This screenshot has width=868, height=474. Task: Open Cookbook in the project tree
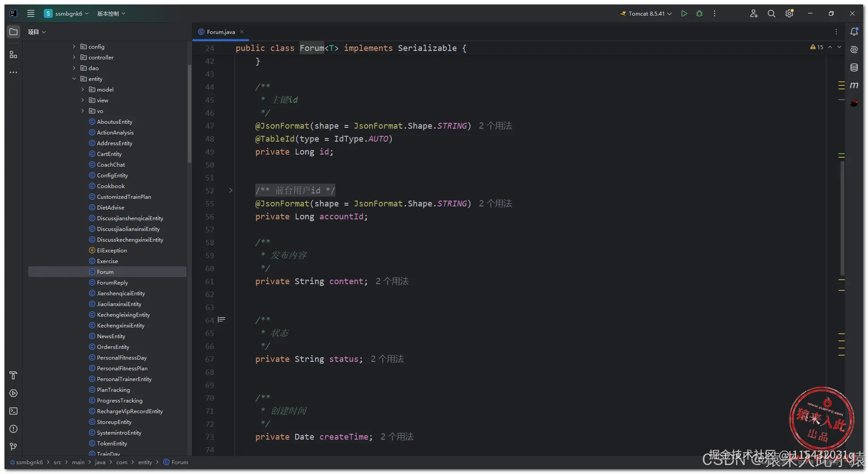tap(111, 186)
